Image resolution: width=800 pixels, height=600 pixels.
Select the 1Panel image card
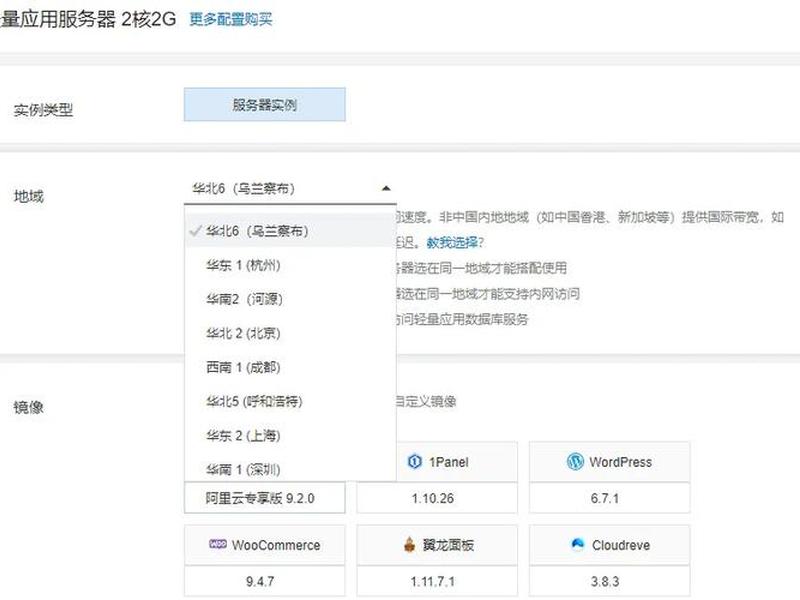coord(437,462)
